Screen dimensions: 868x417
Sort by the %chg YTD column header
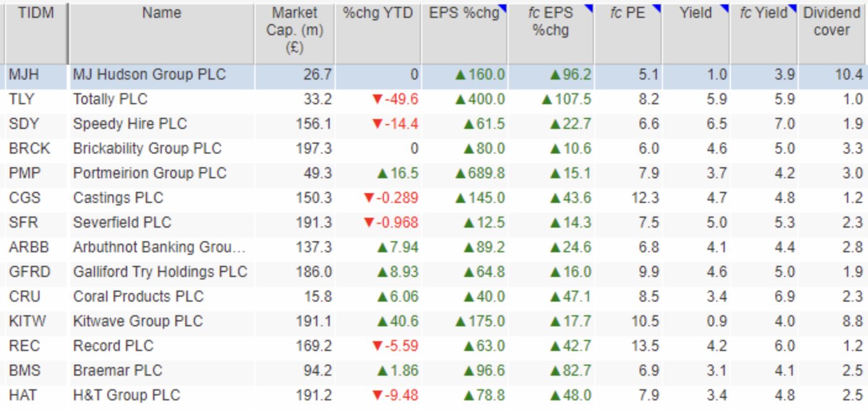[x=377, y=14]
